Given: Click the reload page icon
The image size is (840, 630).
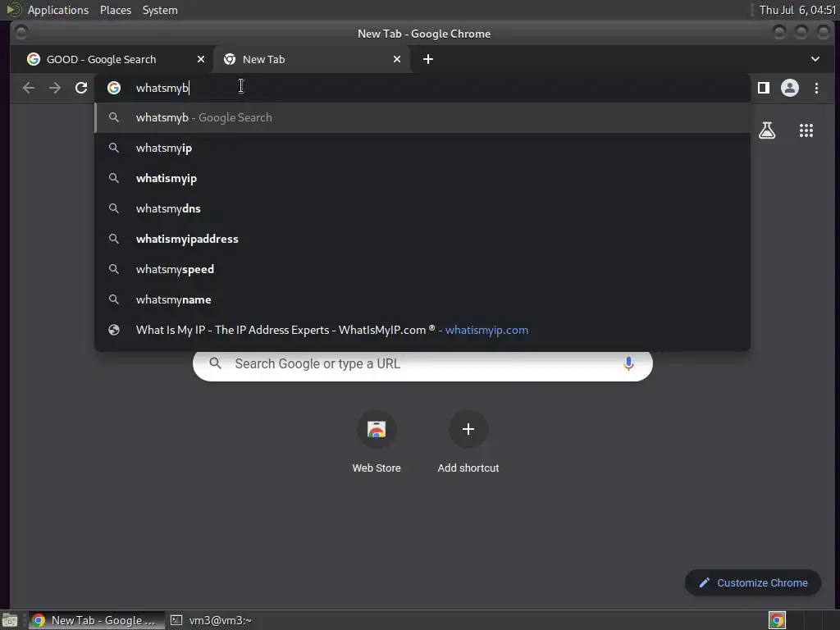Looking at the screenshot, I should tap(81, 88).
